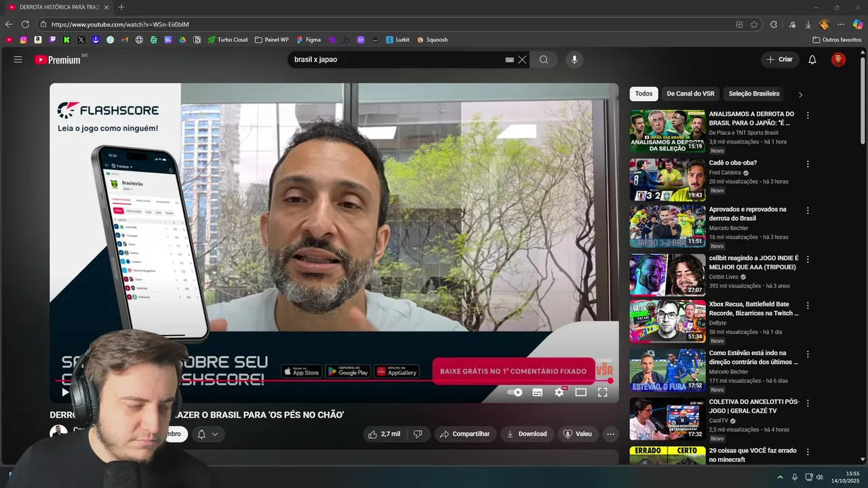Open a new browser tab
868x488 pixels.
coord(121,7)
